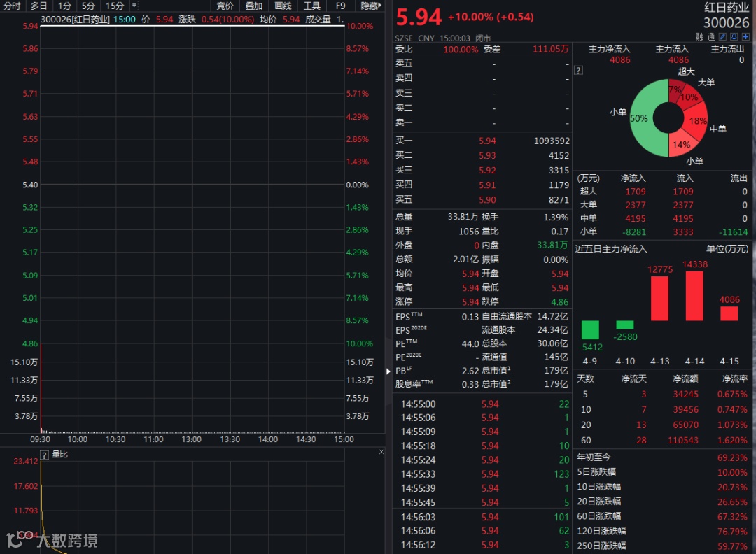
Task: Click the 4-9 green outflow bar
Action: pos(590,330)
